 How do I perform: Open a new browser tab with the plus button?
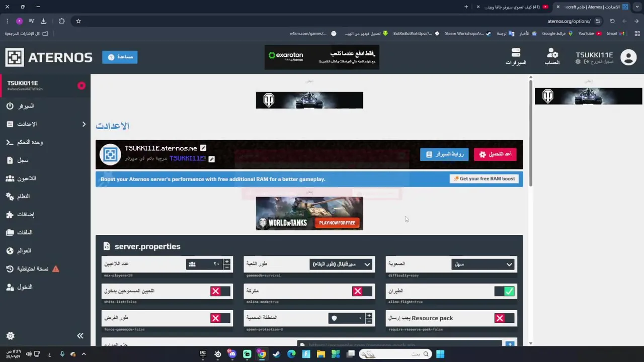466,7
